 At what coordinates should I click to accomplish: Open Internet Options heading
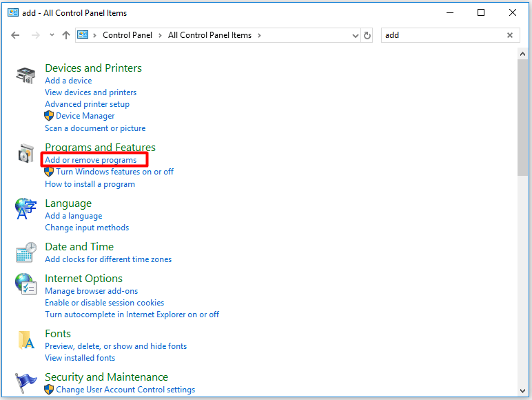tap(83, 279)
